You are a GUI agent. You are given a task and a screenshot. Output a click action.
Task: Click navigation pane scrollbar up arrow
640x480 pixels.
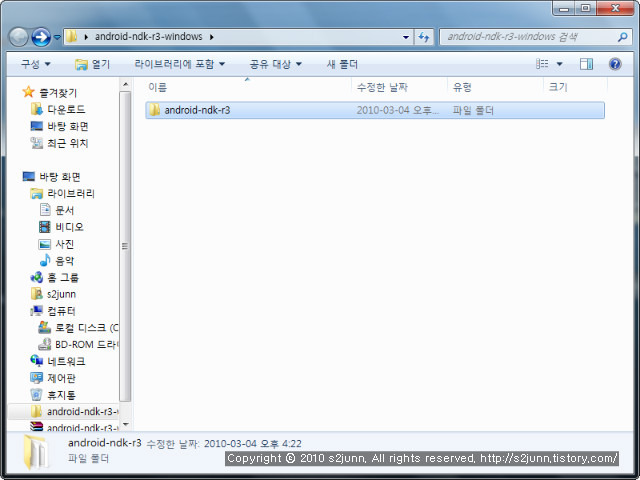point(125,84)
